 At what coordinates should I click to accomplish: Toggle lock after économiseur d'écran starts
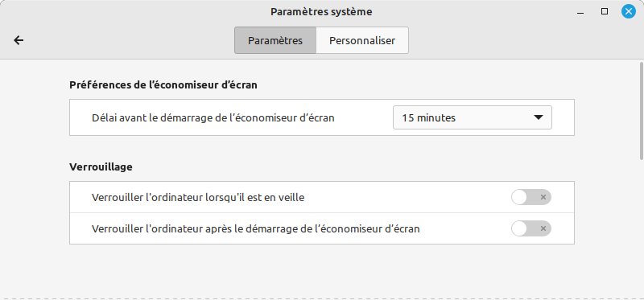(531, 228)
